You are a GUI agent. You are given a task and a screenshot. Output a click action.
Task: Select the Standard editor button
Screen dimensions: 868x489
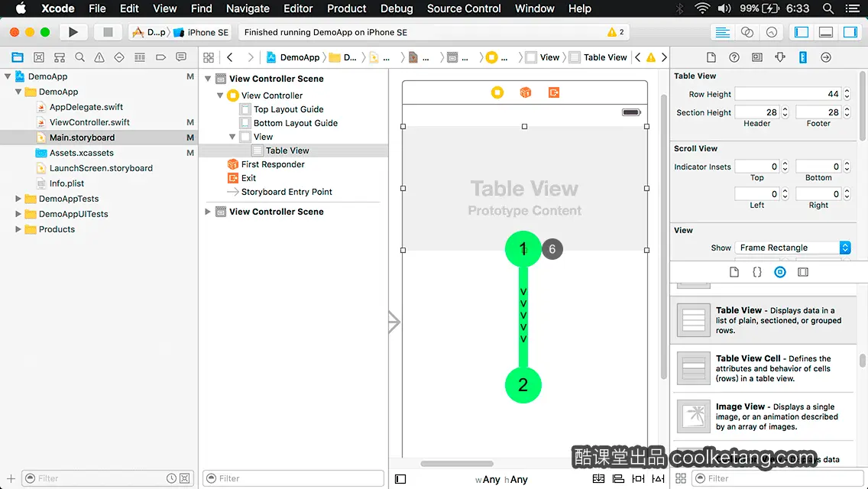pyautogui.click(x=722, y=32)
